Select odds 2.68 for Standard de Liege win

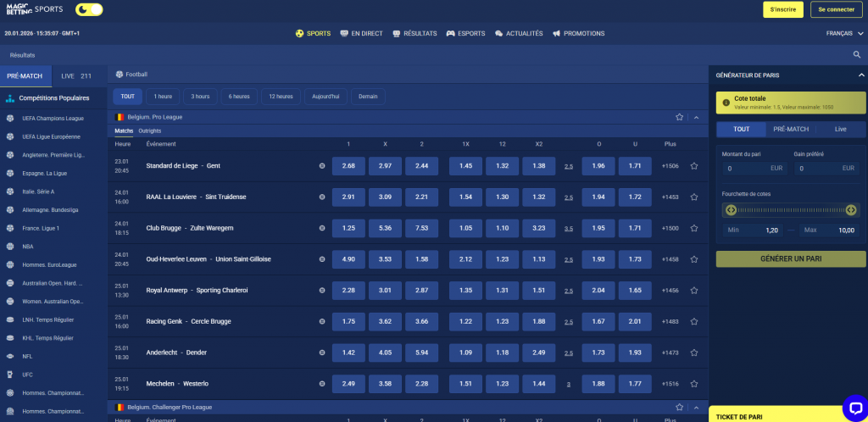click(348, 166)
